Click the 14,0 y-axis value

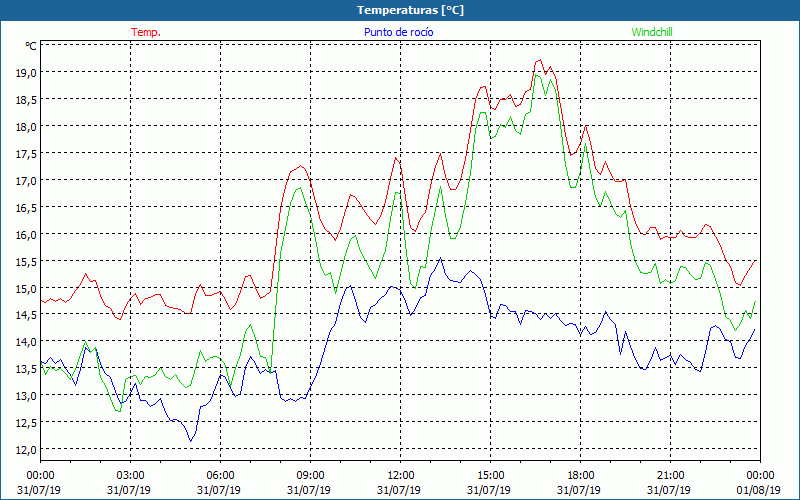click(26, 342)
